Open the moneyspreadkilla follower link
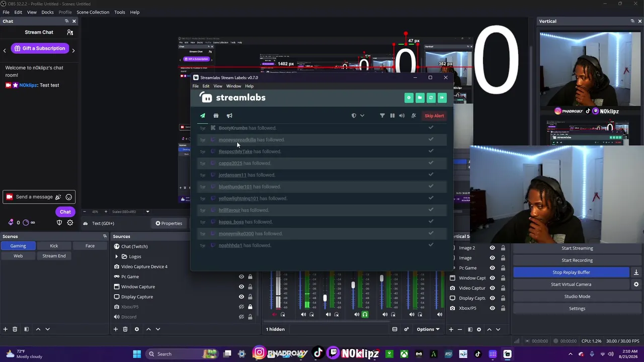Viewport: 644px width, 362px height. point(237,140)
